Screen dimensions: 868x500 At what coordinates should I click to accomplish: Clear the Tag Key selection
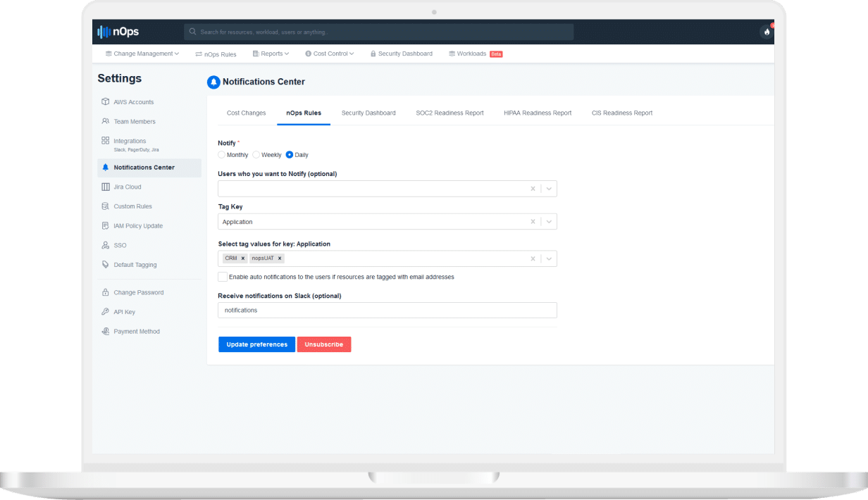click(x=533, y=222)
